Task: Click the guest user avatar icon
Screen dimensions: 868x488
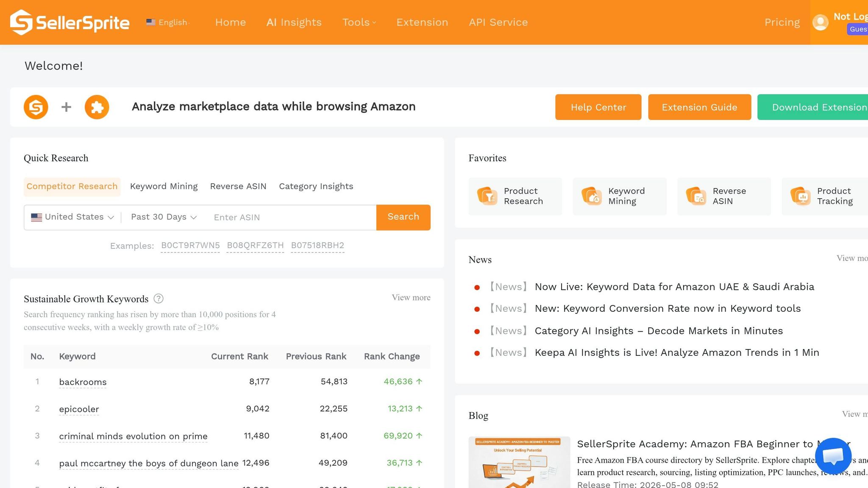Action: [x=821, y=22]
